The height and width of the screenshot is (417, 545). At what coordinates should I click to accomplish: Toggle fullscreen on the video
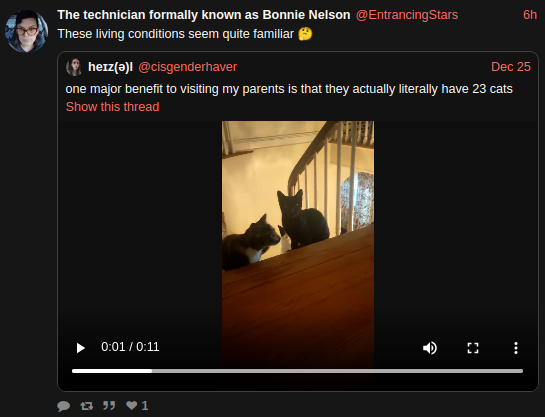click(x=473, y=348)
